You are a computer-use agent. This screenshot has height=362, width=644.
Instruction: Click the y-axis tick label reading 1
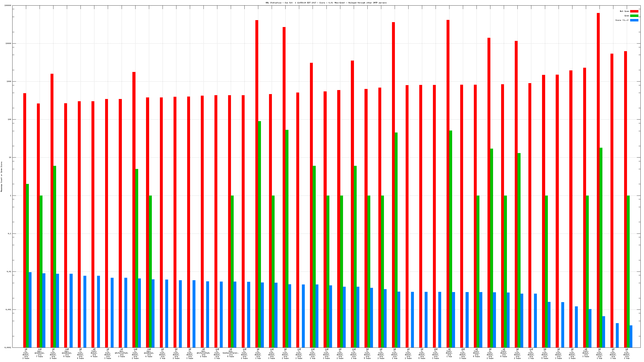click(x=11, y=196)
